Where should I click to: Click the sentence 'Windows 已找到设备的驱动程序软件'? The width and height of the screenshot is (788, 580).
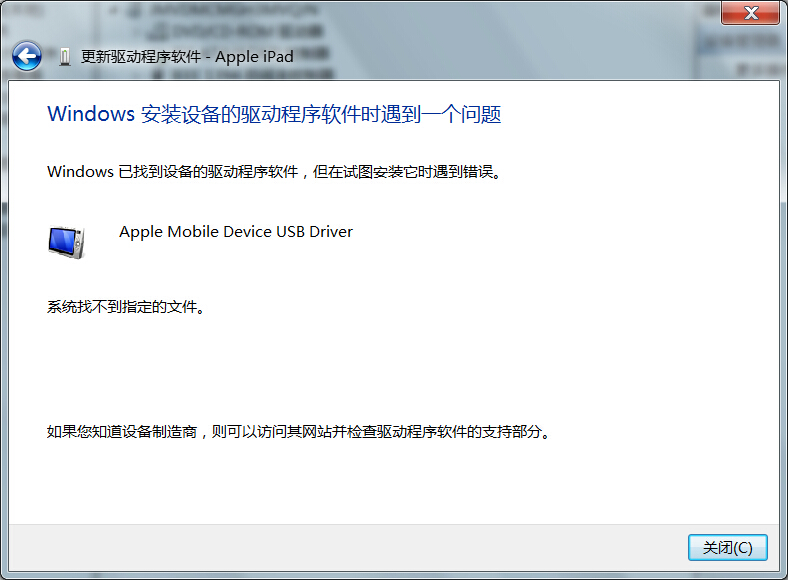172,172
